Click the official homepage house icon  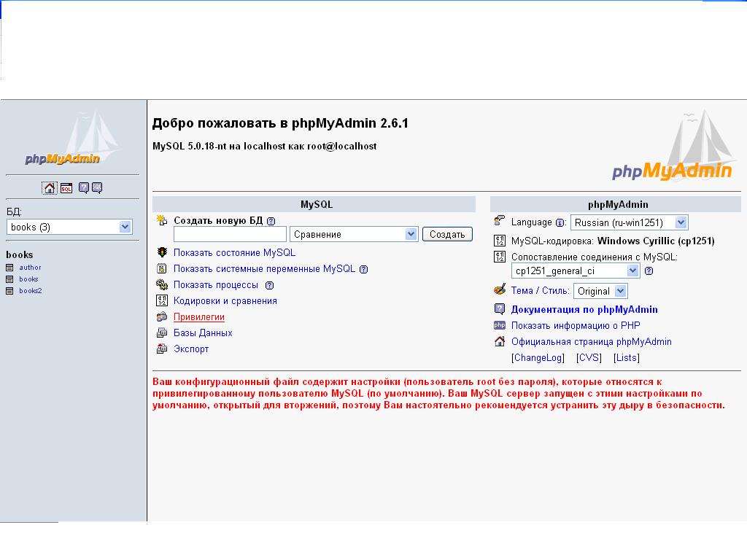[499, 341]
